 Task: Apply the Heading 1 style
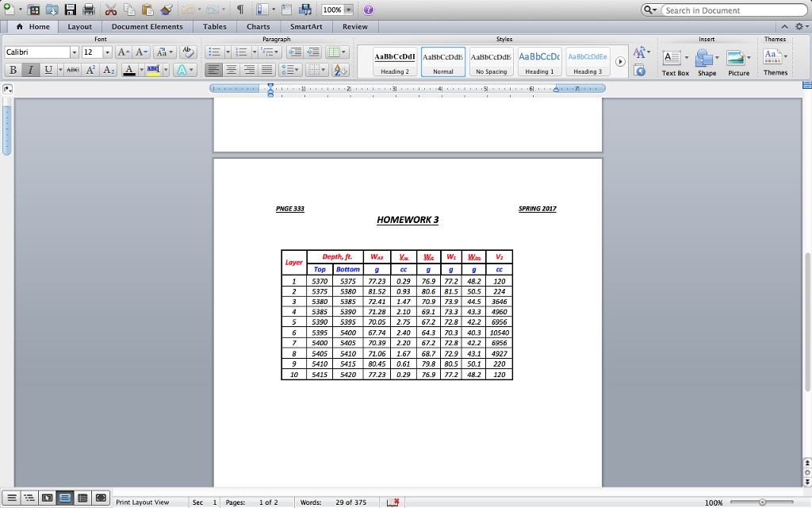coord(539,61)
